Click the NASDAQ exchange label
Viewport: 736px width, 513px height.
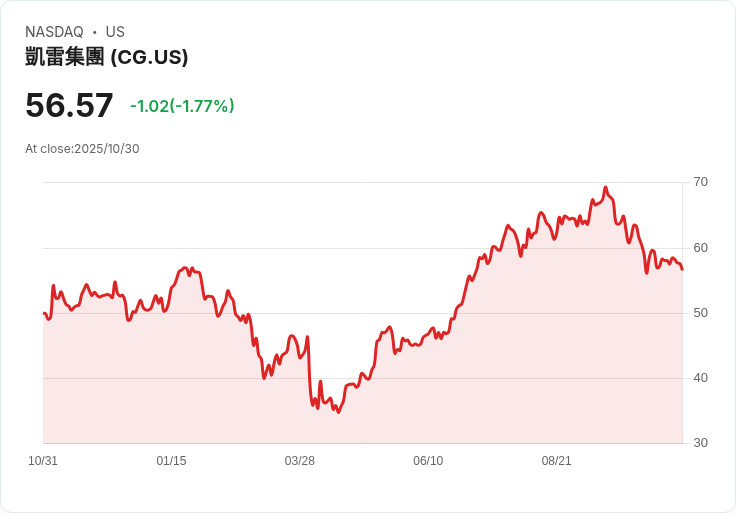tap(54, 32)
